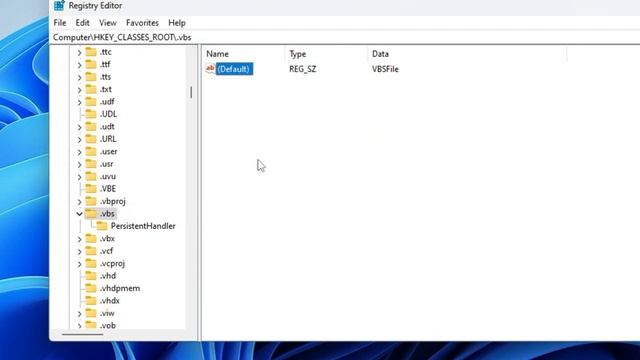Expand the .ttc key
This screenshot has width=640, height=360.
pos(79,52)
